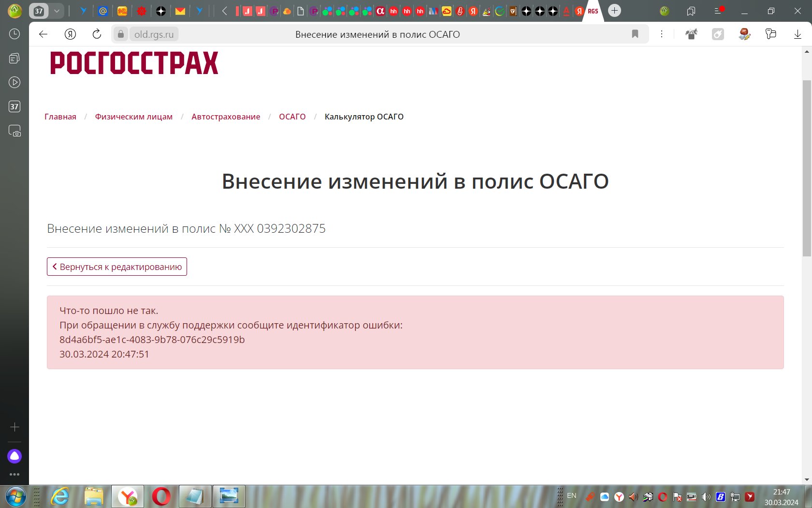Screen dimensions: 812x508
Task: Open the bookmarks manager icon in title bar
Action: (x=691, y=11)
